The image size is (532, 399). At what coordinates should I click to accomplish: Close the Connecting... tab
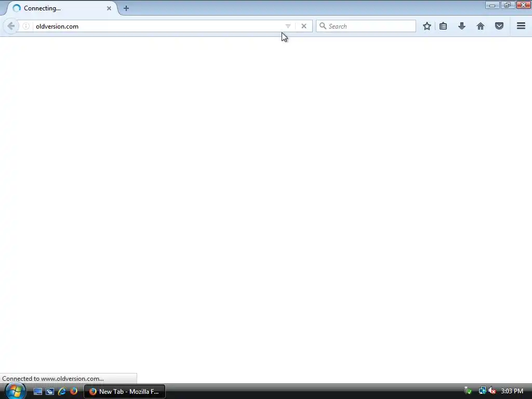point(109,8)
